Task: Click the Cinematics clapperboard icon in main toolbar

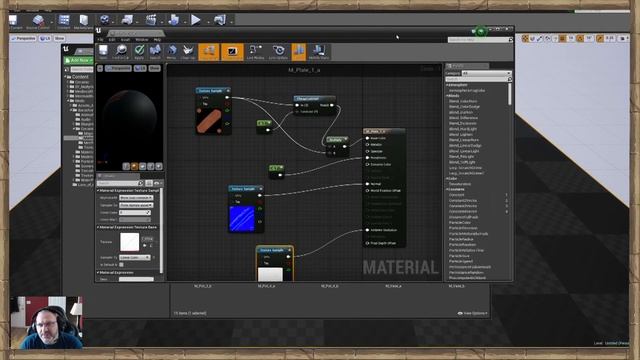Action: coord(151,20)
